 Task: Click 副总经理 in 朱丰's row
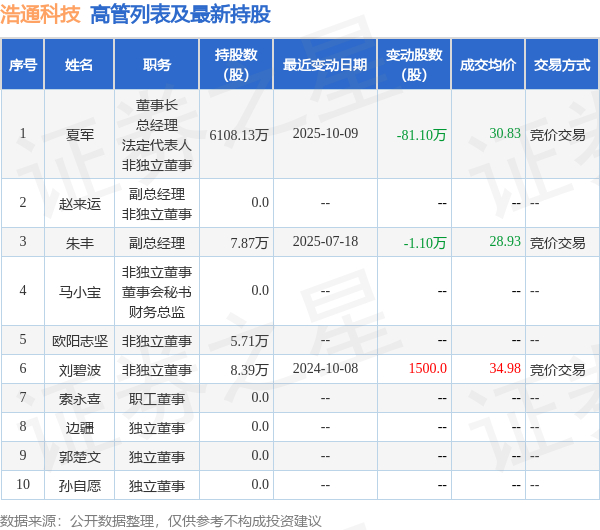(x=157, y=243)
